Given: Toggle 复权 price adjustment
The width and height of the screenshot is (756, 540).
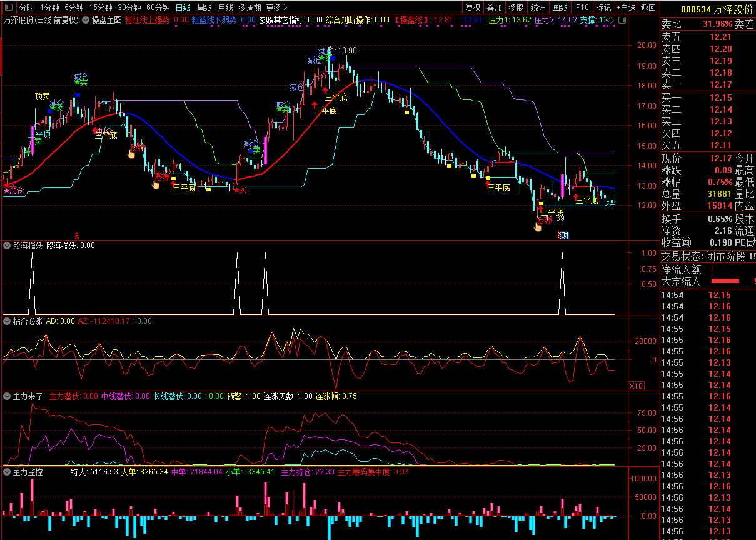Looking at the screenshot, I should coord(473,7).
